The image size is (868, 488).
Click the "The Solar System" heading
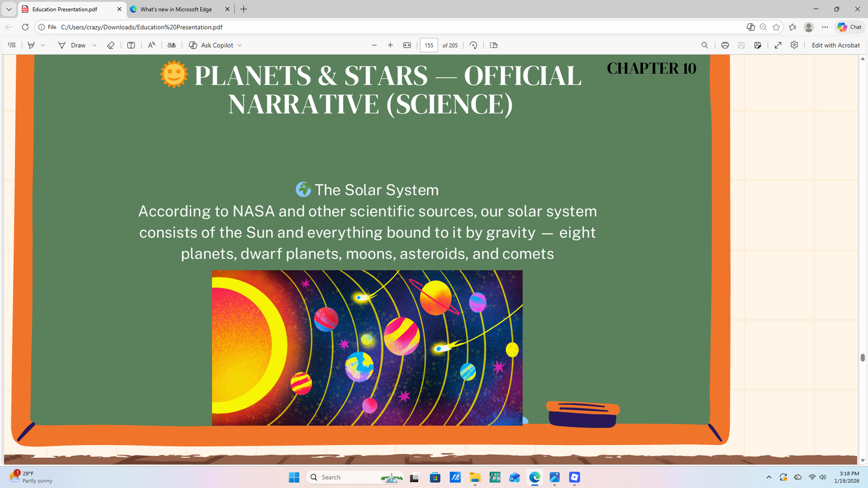[367, 190]
